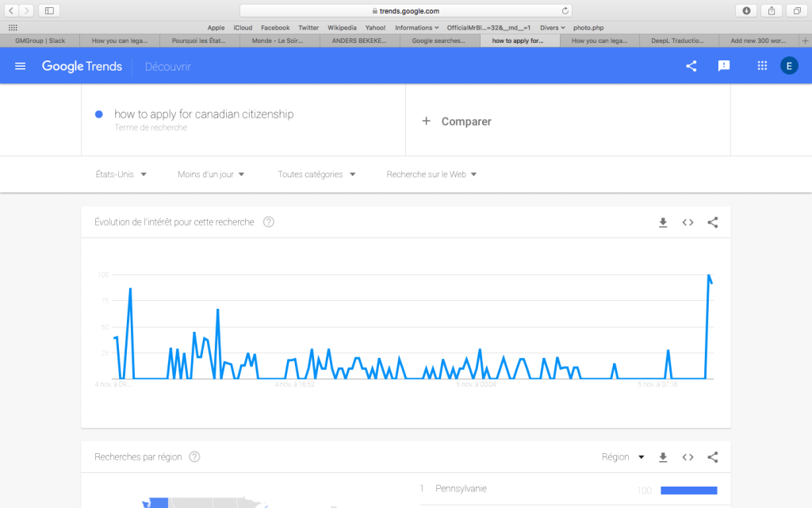Viewport: 812px width, 508px height.
Task: Open the Google apps grid icon
Action: (762, 67)
